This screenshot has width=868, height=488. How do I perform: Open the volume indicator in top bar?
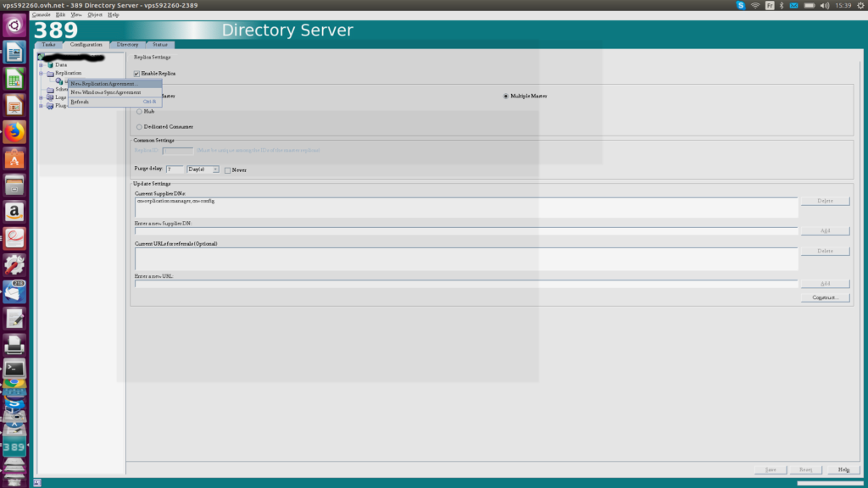[824, 6]
